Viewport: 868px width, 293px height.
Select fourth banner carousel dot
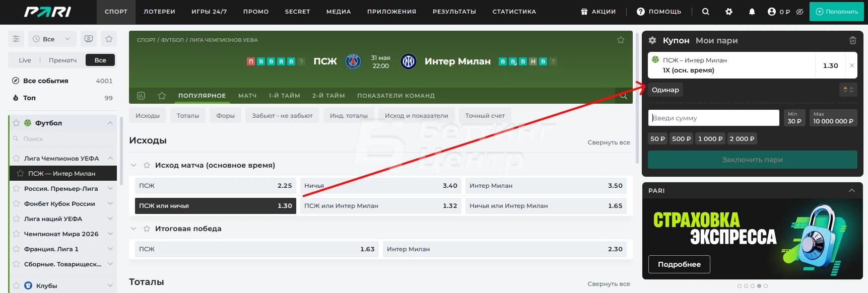(x=759, y=286)
